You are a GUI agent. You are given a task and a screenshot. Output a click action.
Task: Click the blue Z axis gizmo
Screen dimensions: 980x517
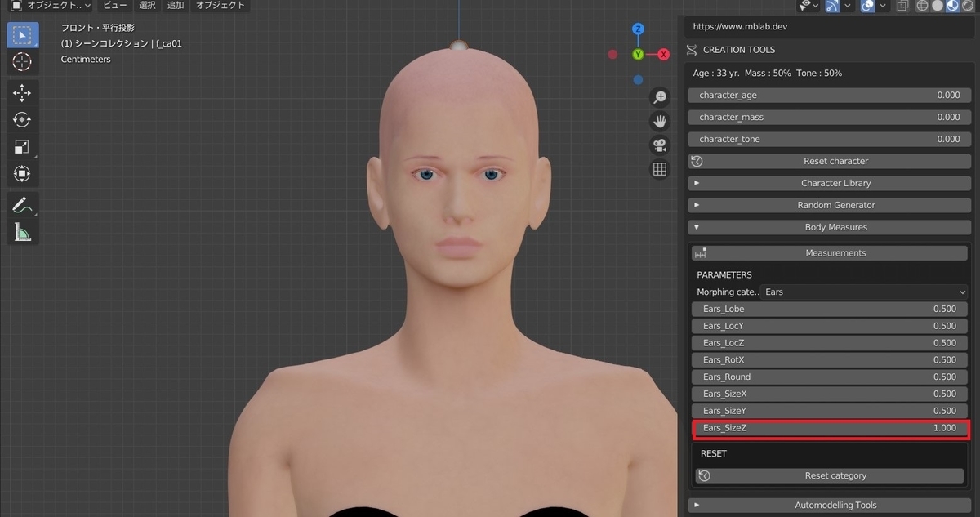(639, 29)
